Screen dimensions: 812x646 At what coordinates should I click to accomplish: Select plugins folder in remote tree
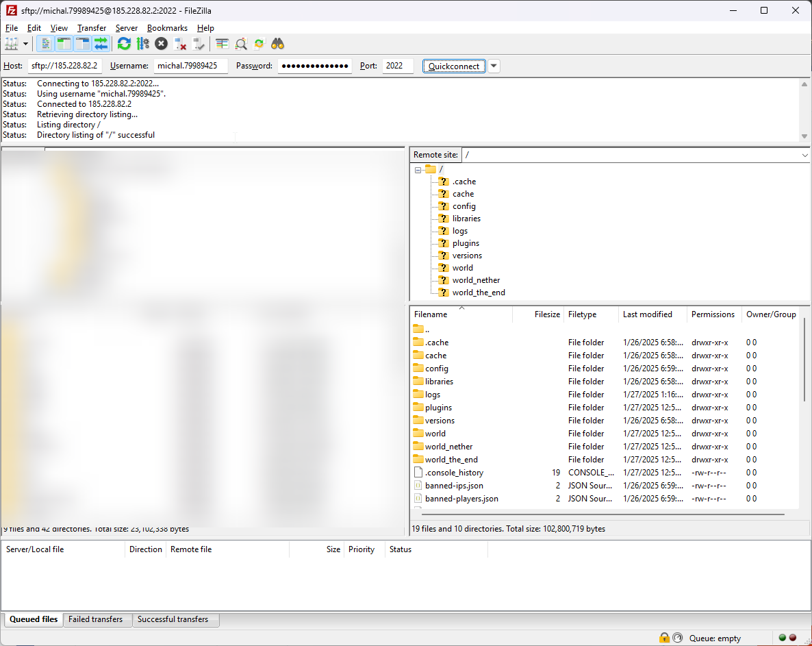click(x=466, y=243)
